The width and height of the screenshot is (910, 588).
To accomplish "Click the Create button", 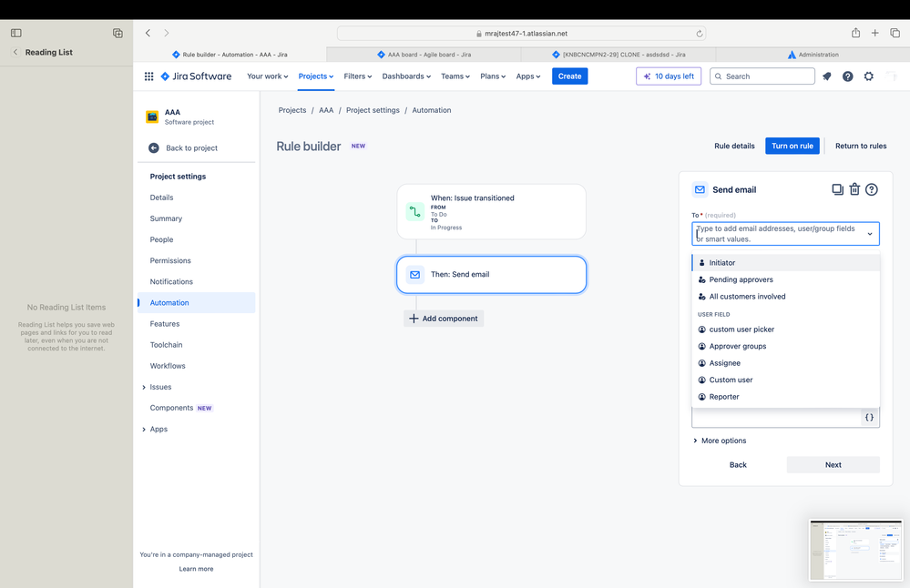I will tap(569, 76).
